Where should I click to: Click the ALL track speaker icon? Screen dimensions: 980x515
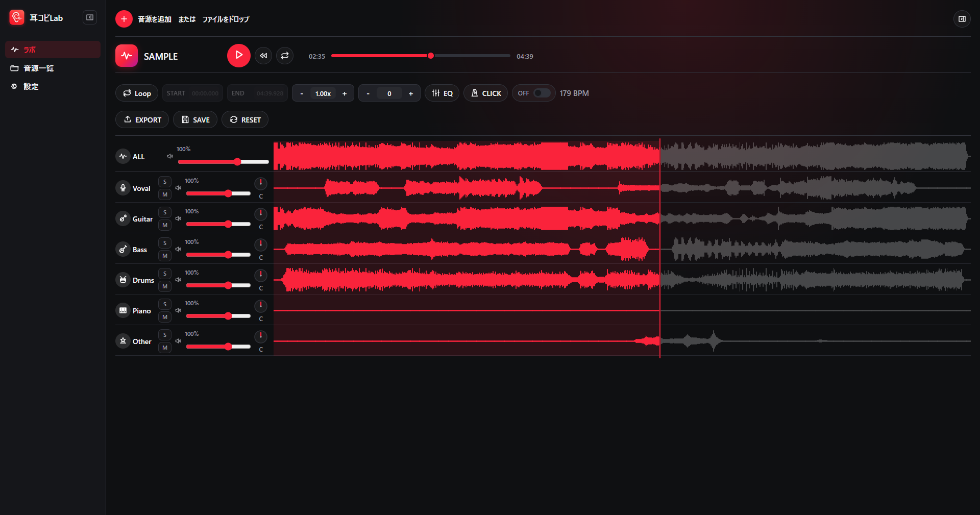[x=170, y=156]
